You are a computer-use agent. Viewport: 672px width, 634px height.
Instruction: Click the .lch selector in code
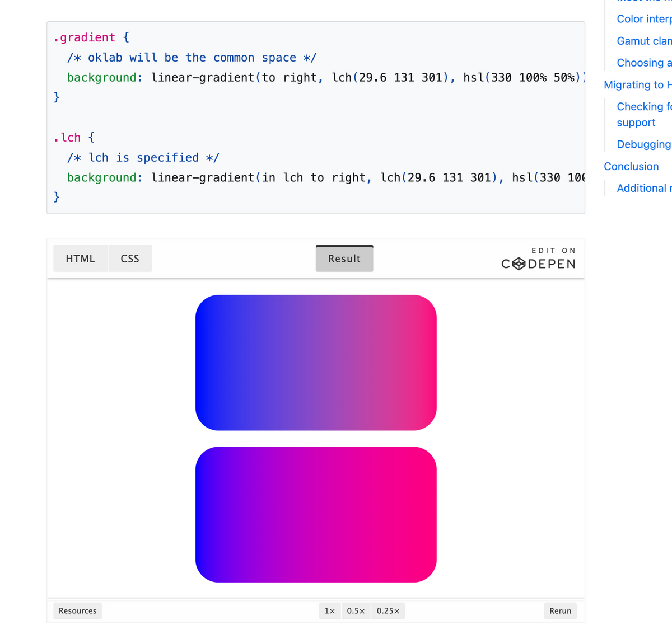[67, 138]
